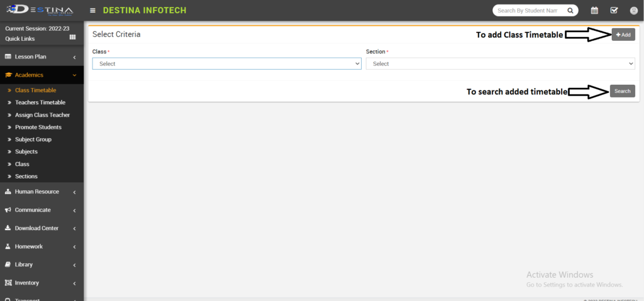Select Assign Class Teacher menu item
This screenshot has width=644, height=301.
click(x=42, y=115)
